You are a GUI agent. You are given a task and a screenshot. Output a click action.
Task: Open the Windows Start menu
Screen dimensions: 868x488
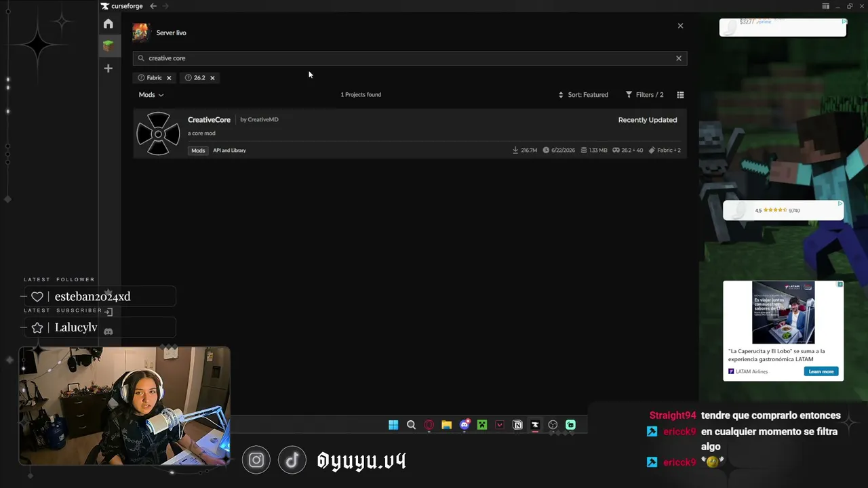coord(393,425)
